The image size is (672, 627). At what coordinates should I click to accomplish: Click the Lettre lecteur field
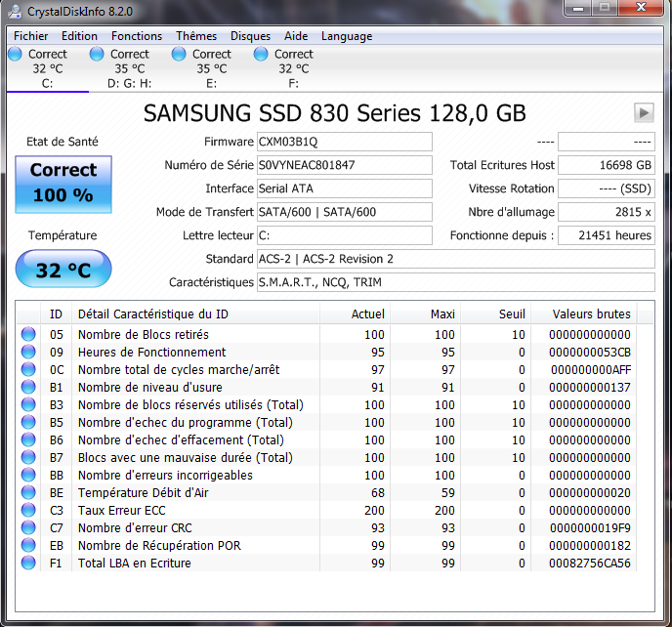pyautogui.click(x=345, y=235)
